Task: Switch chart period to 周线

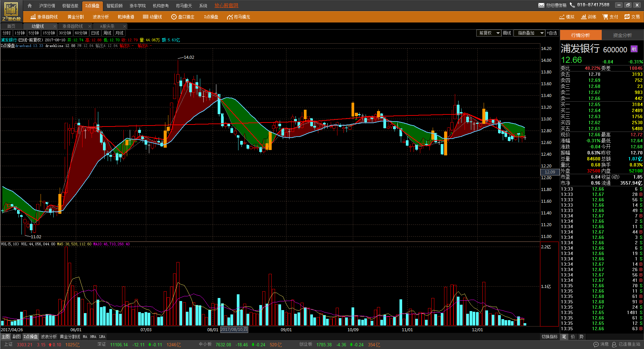Action: click(x=107, y=33)
